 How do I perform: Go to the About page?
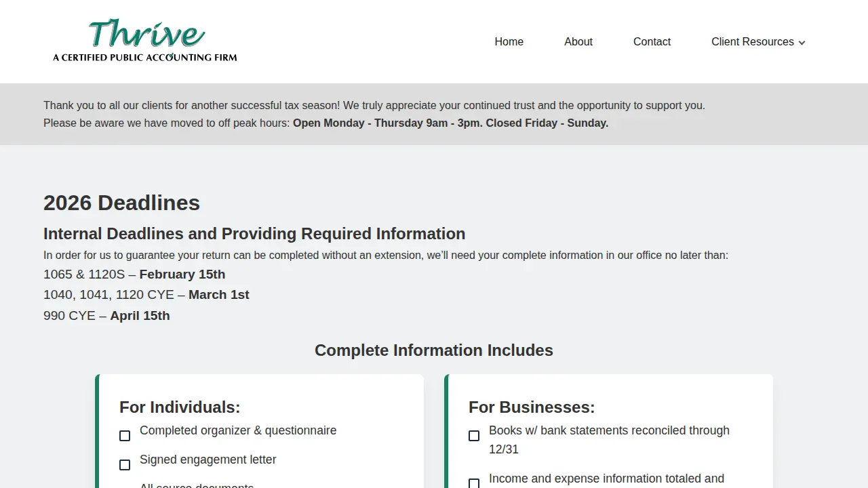point(578,42)
